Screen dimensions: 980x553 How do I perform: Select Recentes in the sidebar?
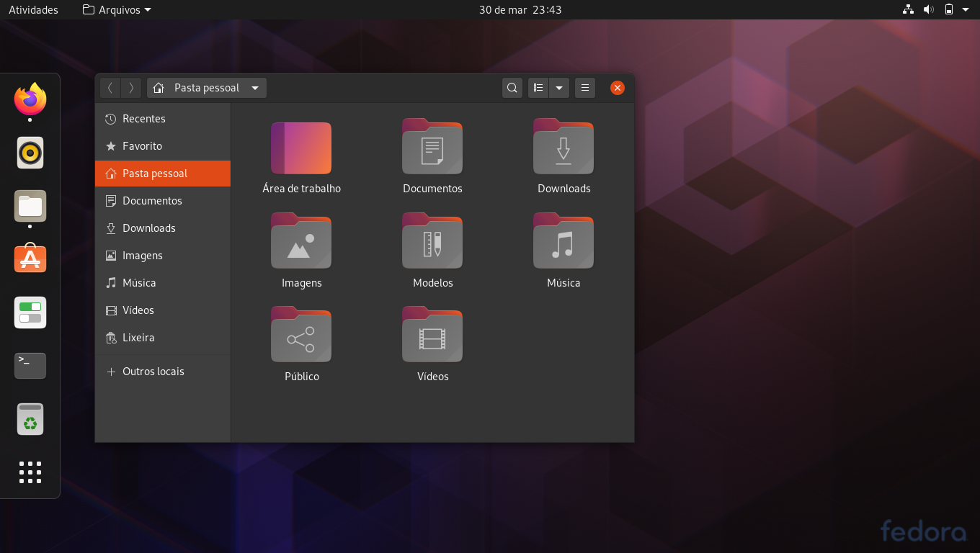[163, 119]
